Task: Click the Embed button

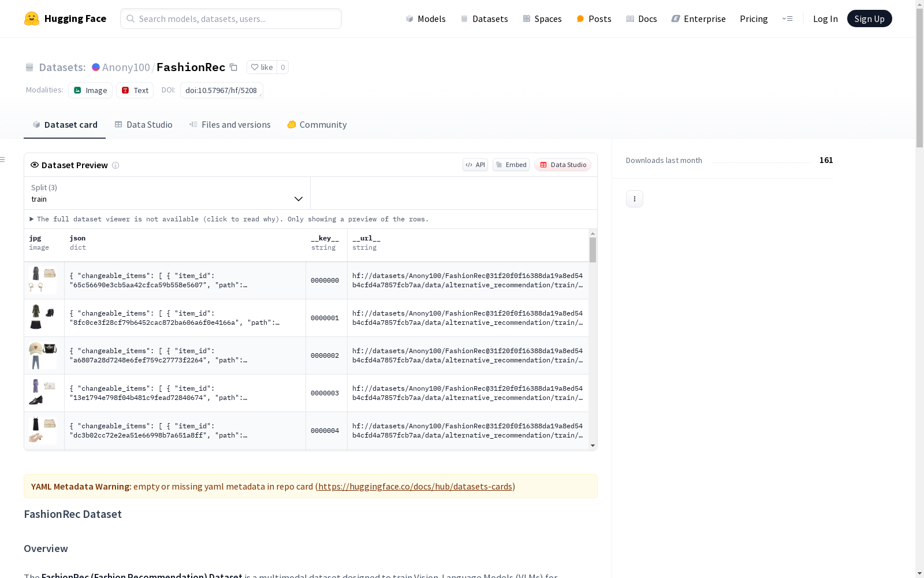Action: pyautogui.click(x=511, y=165)
